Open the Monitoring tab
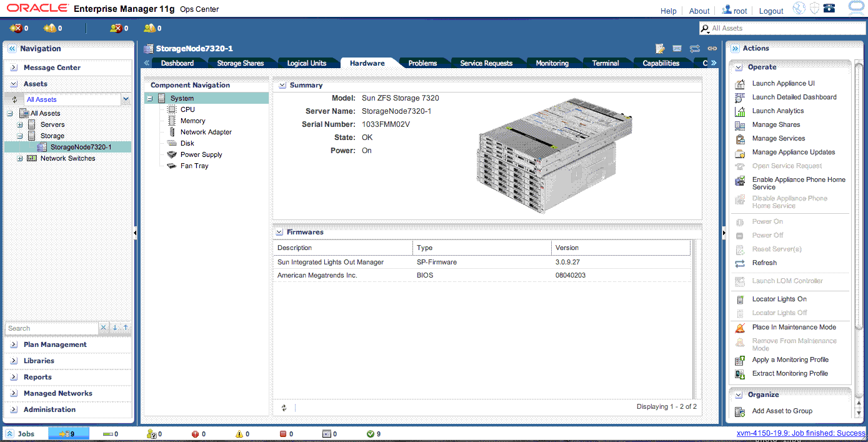This screenshot has height=442, width=868. [x=552, y=63]
